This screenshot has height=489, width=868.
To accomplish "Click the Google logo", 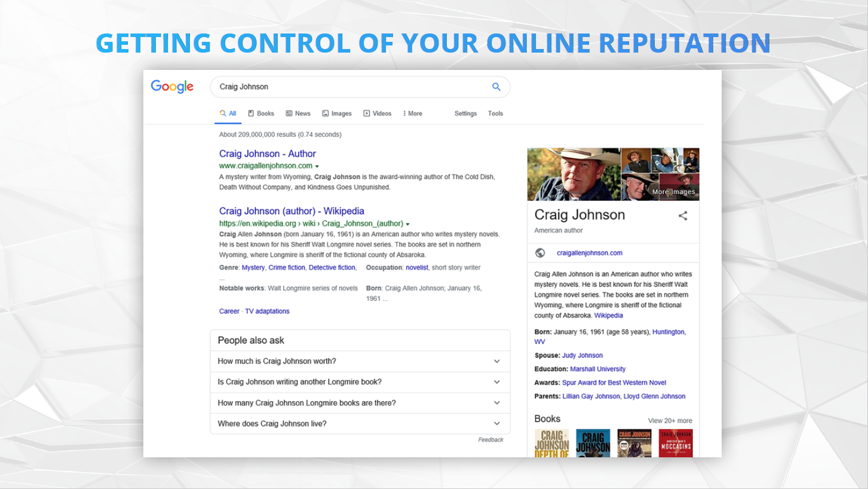I will click(x=172, y=87).
